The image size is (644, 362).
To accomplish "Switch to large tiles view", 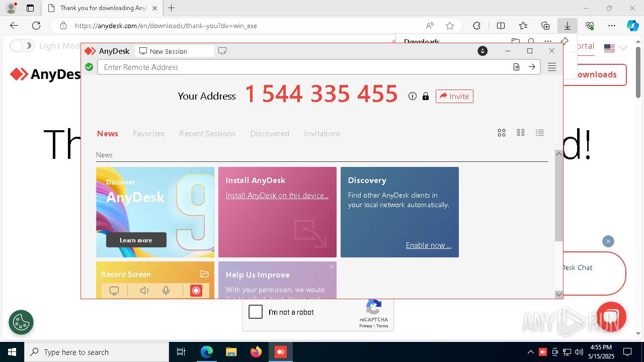I will pyautogui.click(x=502, y=133).
